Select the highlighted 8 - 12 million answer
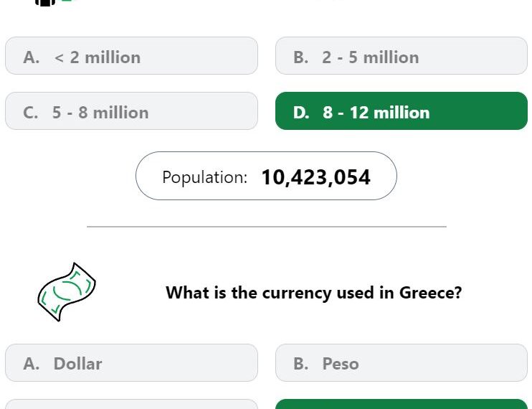The width and height of the screenshot is (532, 409). [402, 111]
